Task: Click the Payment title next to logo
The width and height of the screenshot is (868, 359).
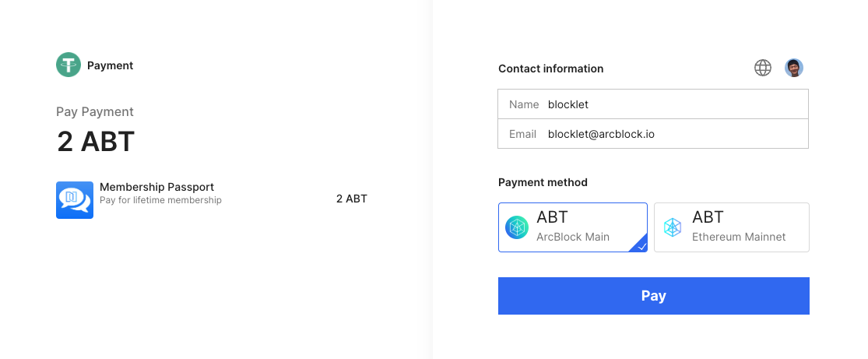Action: click(110, 65)
